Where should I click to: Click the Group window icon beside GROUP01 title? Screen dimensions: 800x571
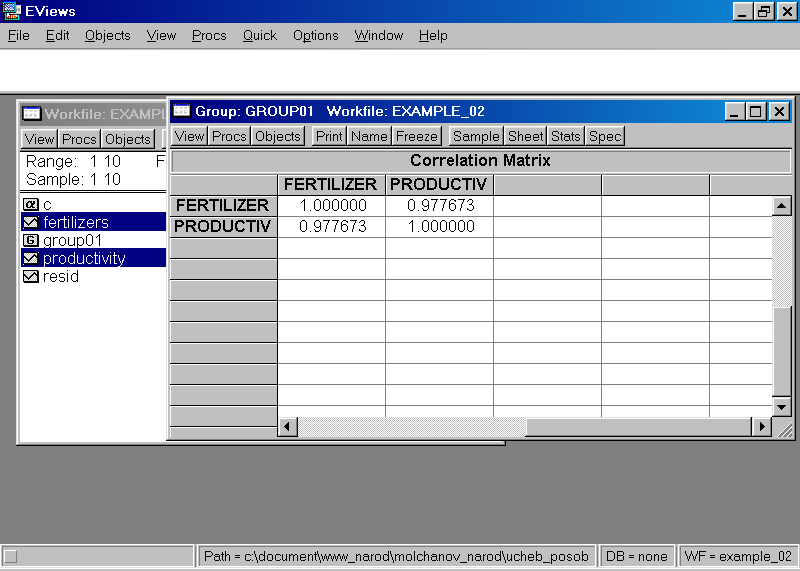pyautogui.click(x=182, y=111)
